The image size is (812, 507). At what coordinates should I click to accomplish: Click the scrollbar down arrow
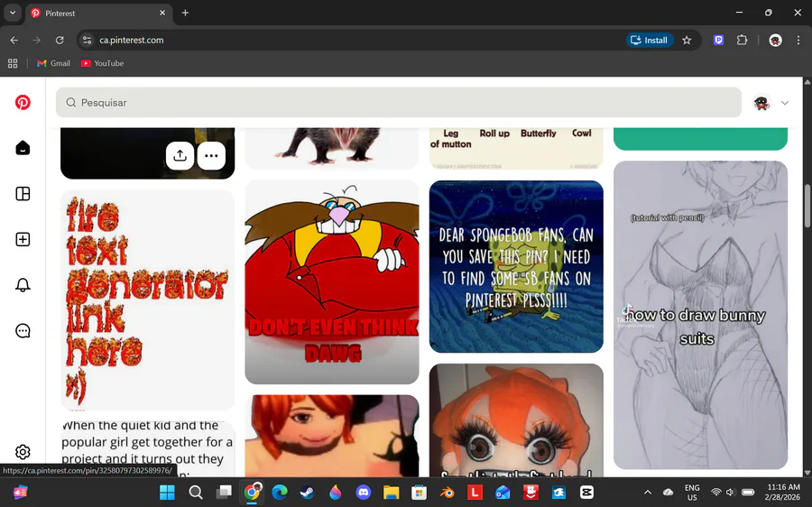[x=807, y=473]
